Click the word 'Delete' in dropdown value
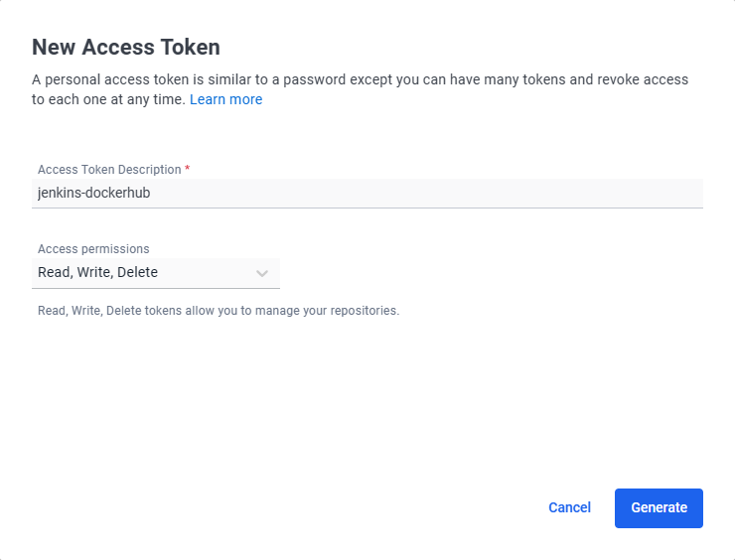This screenshot has width=735, height=560. point(137,272)
